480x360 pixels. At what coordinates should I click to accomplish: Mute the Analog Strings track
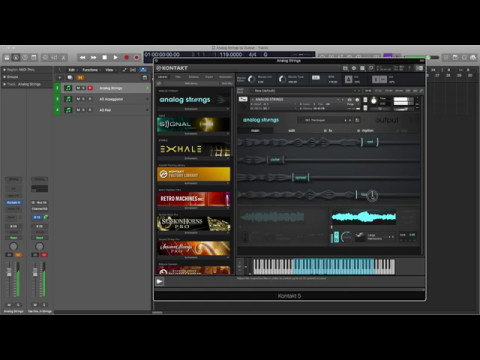[x=78, y=88]
